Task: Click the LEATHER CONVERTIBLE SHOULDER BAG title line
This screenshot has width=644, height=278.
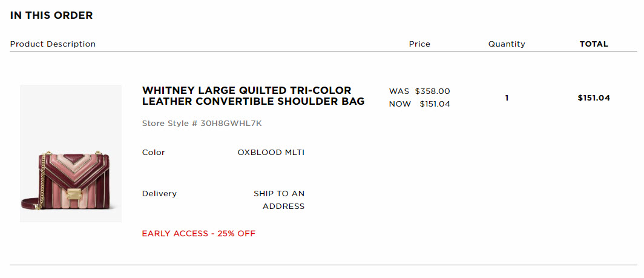Action: tap(253, 102)
